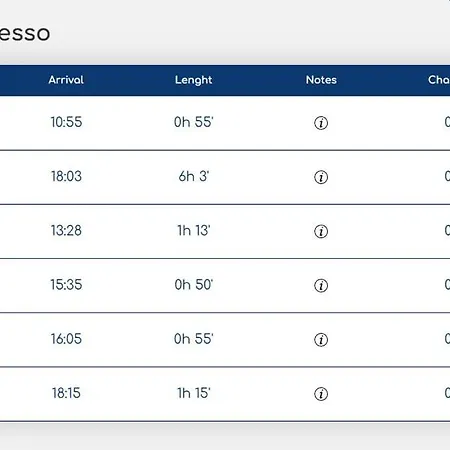Select the 18:03 arrival time cell
The image size is (450, 450).
[66, 176]
